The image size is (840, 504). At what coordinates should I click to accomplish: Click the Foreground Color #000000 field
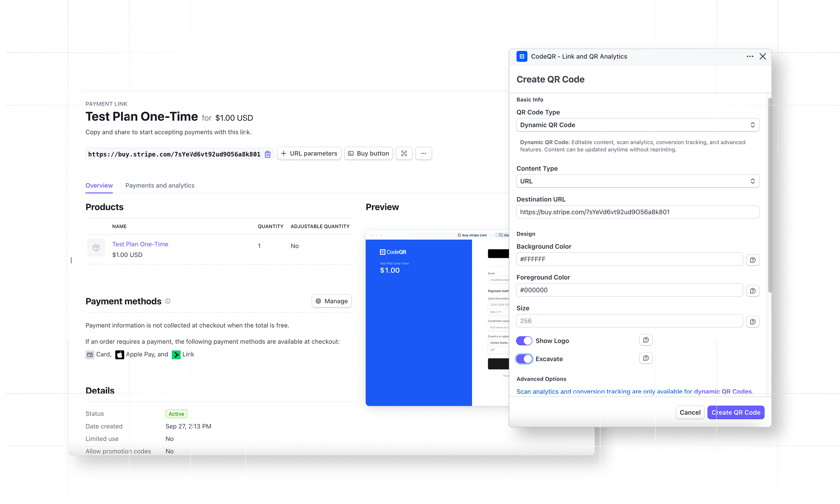[630, 290]
